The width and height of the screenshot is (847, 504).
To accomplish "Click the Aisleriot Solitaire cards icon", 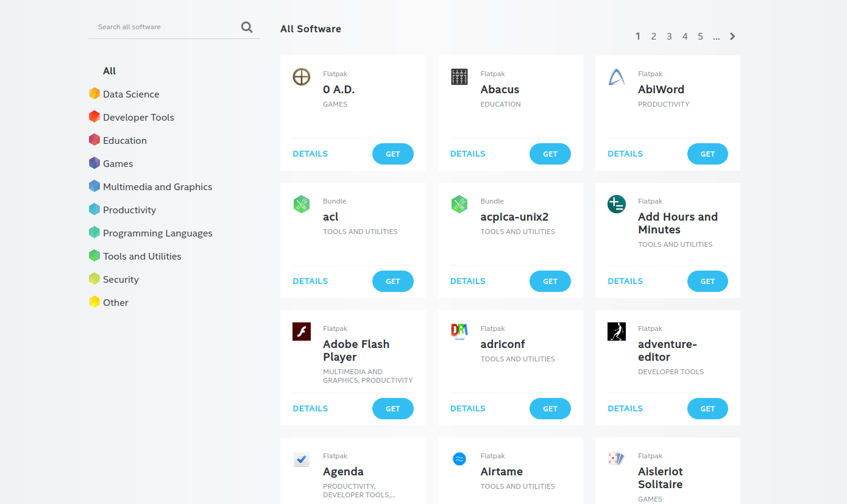I will [617, 458].
